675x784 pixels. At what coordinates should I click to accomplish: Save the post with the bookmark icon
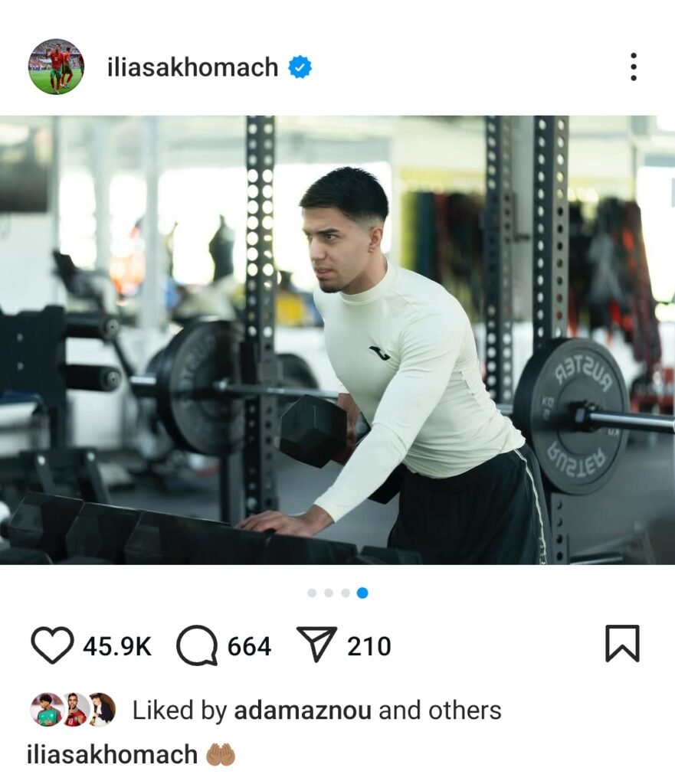click(622, 643)
